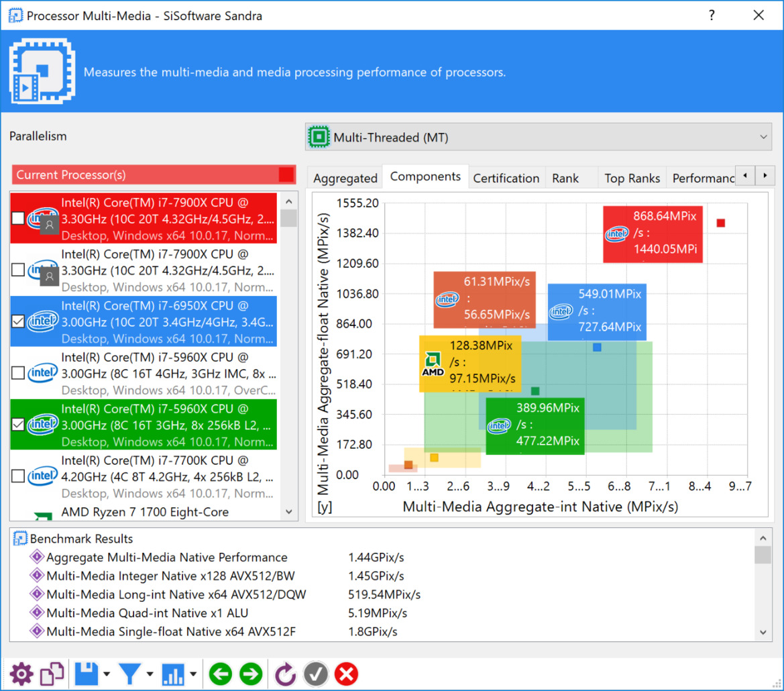Click the red data point marker on chart

tap(720, 223)
